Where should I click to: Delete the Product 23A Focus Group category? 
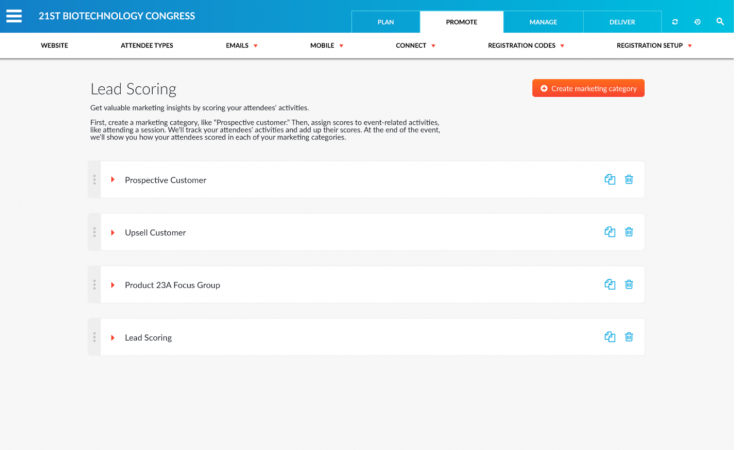[629, 285]
